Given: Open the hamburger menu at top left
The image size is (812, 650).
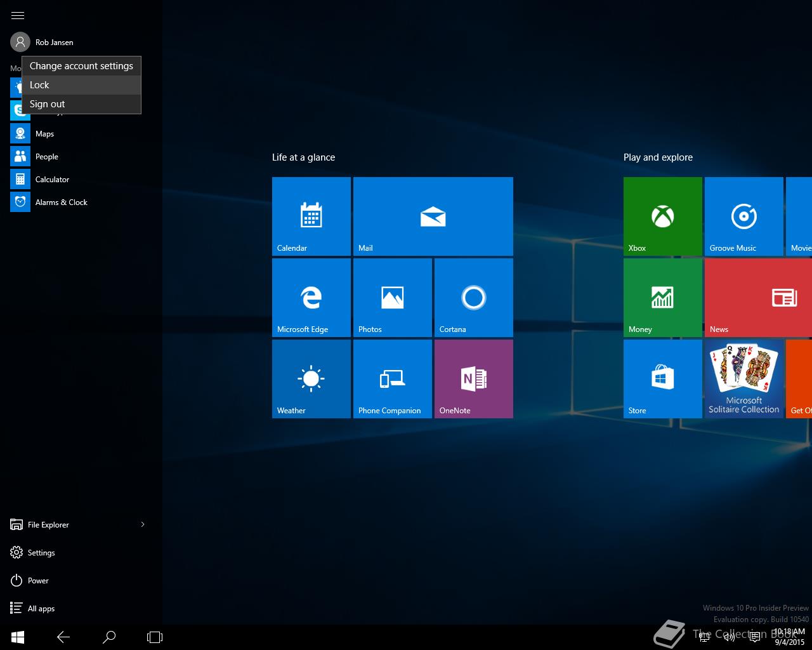Looking at the screenshot, I should point(18,15).
